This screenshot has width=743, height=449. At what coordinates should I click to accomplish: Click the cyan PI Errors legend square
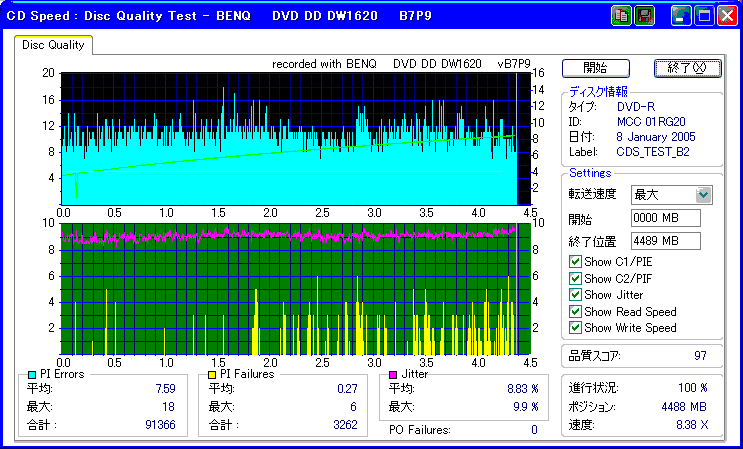coord(33,374)
